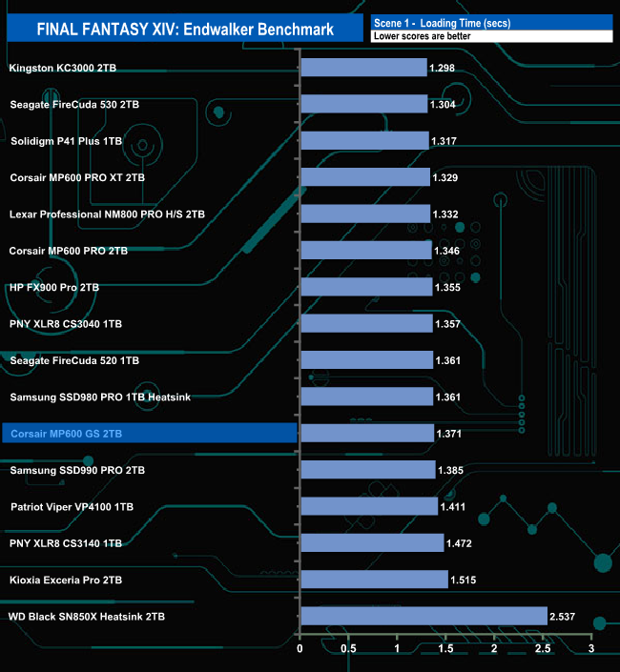620x672 pixels.
Task: Click the Seagate FireCuda 520 1TB bar
Action: [x=367, y=359]
